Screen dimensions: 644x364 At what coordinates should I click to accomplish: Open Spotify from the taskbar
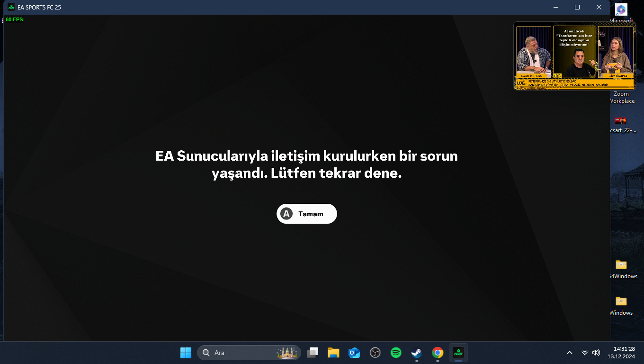(396, 353)
